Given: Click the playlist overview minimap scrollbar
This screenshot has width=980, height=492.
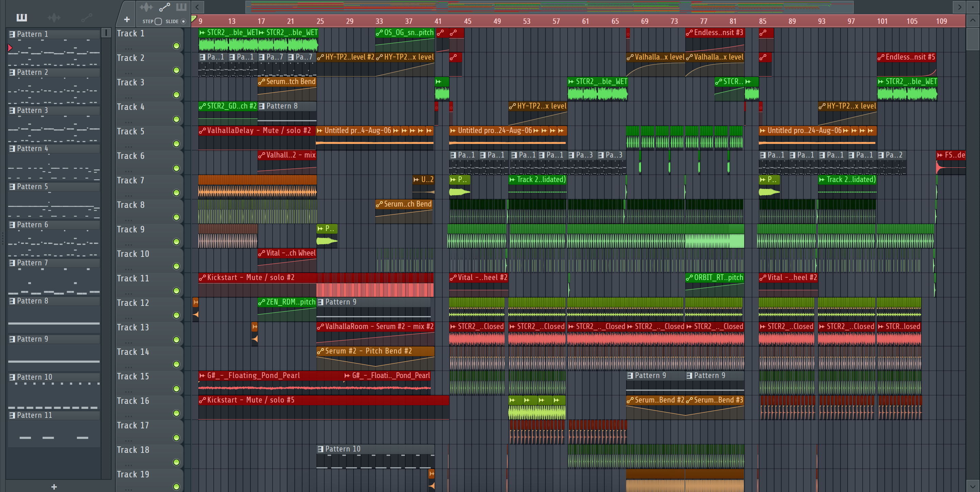Looking at the screenshot, I should (549, 6).
